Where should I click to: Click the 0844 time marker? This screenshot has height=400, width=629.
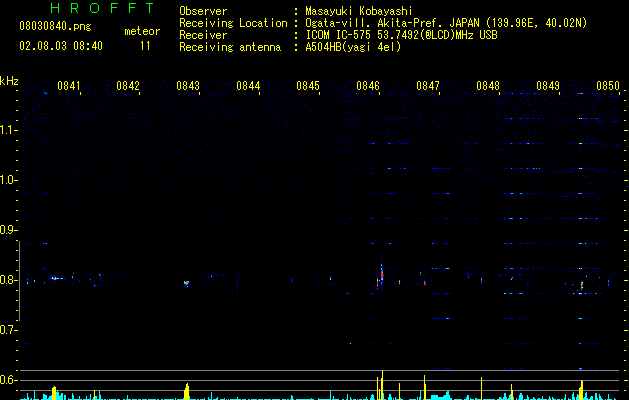coord(248,86)
